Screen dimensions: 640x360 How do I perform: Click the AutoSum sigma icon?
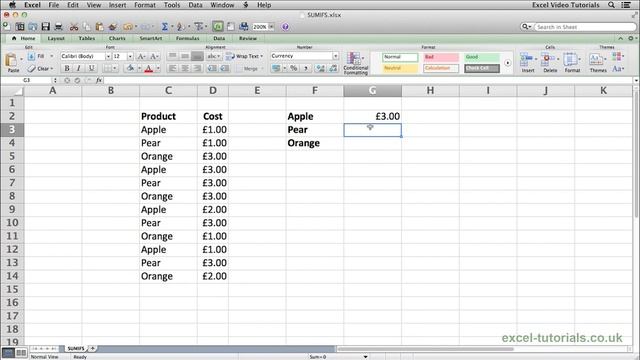[x=164, y=27]
